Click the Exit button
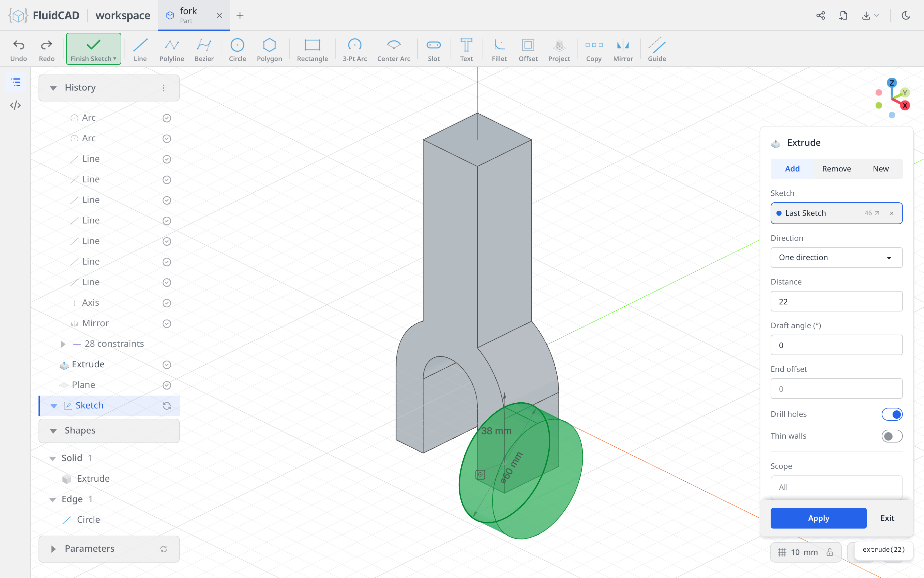924x578 pixels. click(887, 518)
